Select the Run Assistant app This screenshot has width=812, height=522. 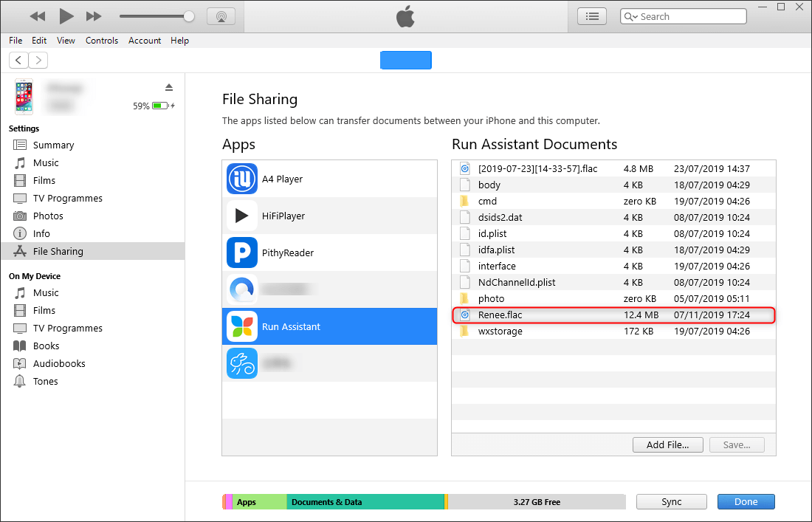(329, 326)
